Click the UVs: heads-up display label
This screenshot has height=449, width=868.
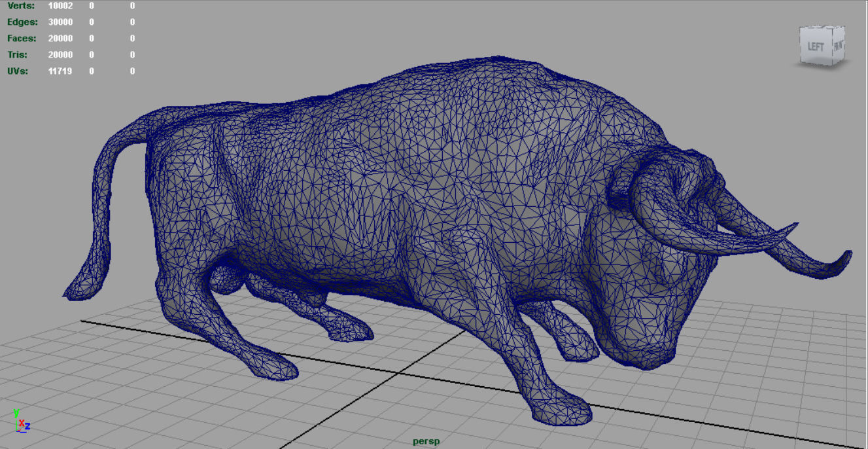pos(18,71)
